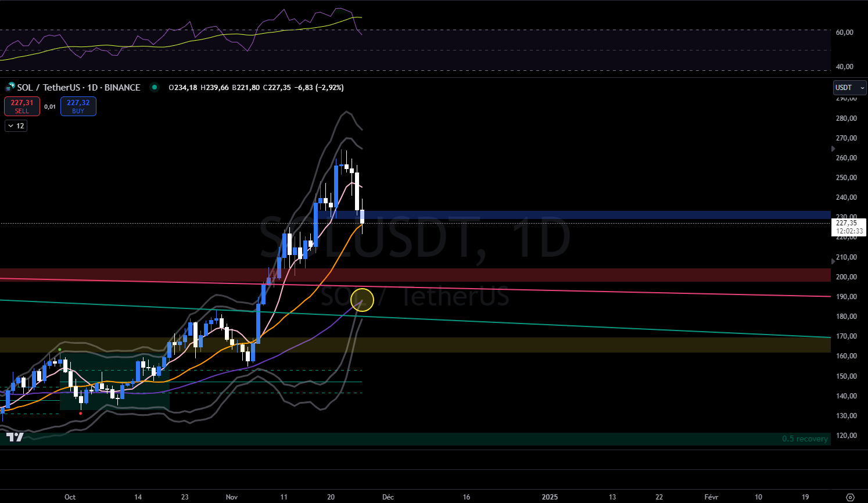Click the Solana coin logo beside the title
This screenshot has height=503, width=868.
(9, 88)
